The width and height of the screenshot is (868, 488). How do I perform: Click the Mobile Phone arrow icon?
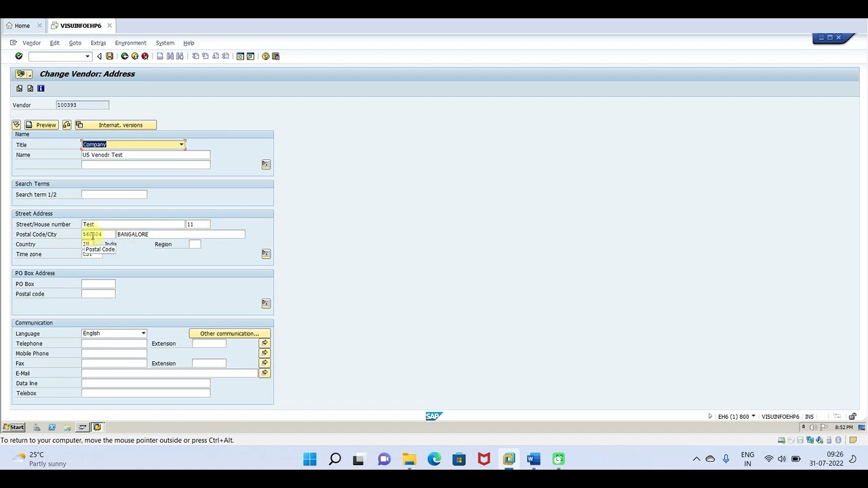tap(264, 353)
